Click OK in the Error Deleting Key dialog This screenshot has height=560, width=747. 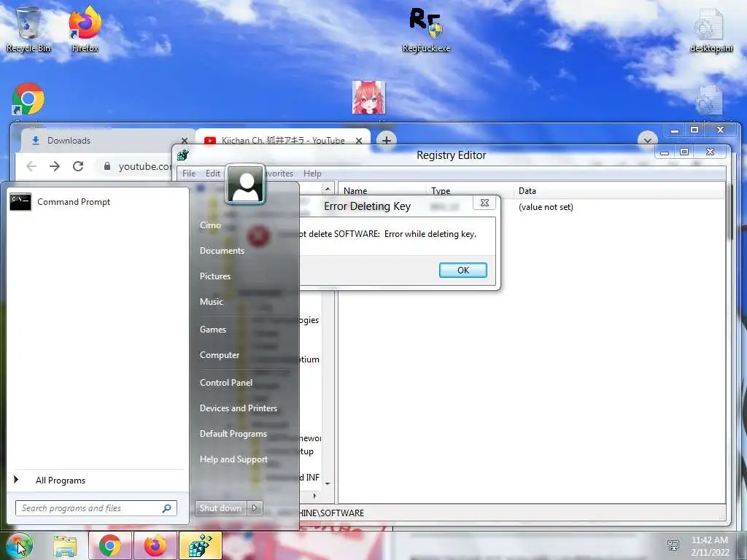pyautogui.click(x=463, y=270)
